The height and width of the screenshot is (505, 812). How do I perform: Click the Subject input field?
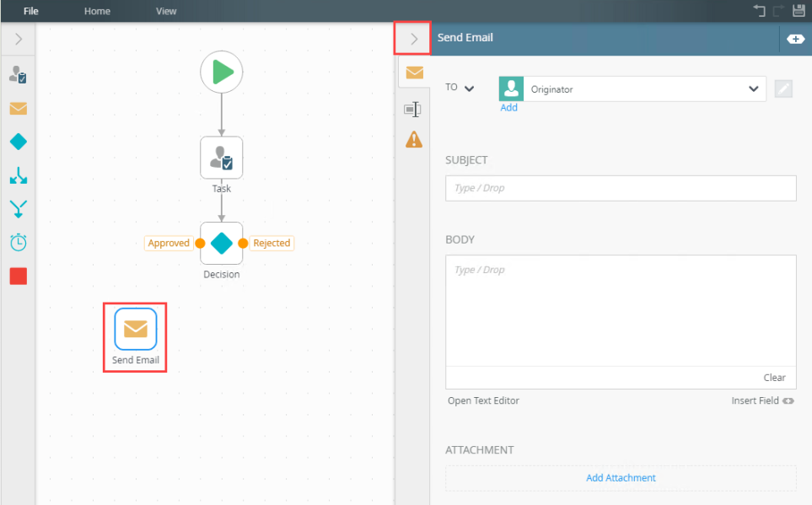(621, 188)
